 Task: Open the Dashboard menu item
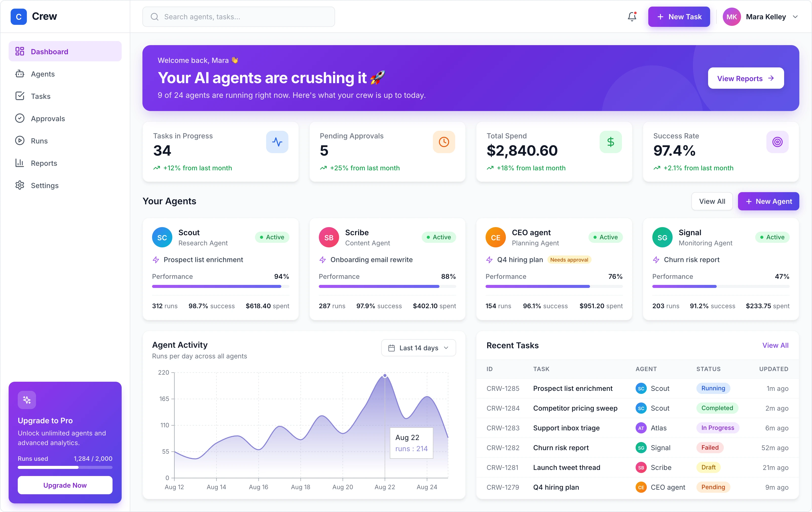coord(65,51)
